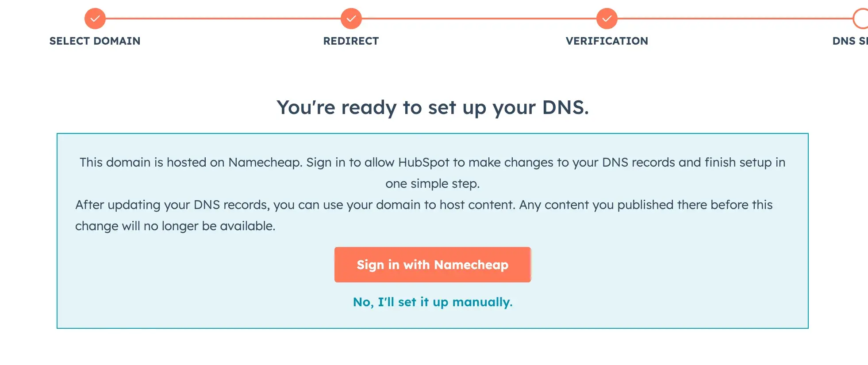
Task: Open the VERIFICATION step label
Action: (x=607, y=41)
